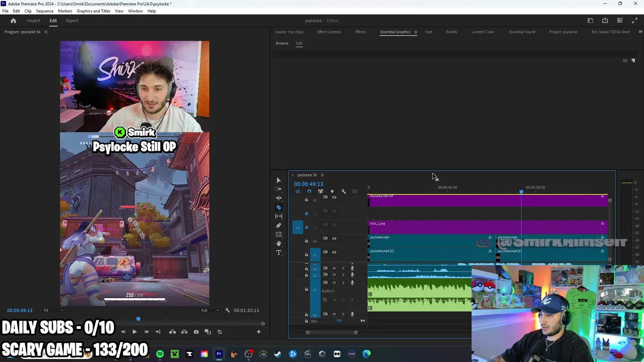Screen dimensions: 644x362
Task: Click the Extract button in the Program Monitor
Action: pos(184,332)
